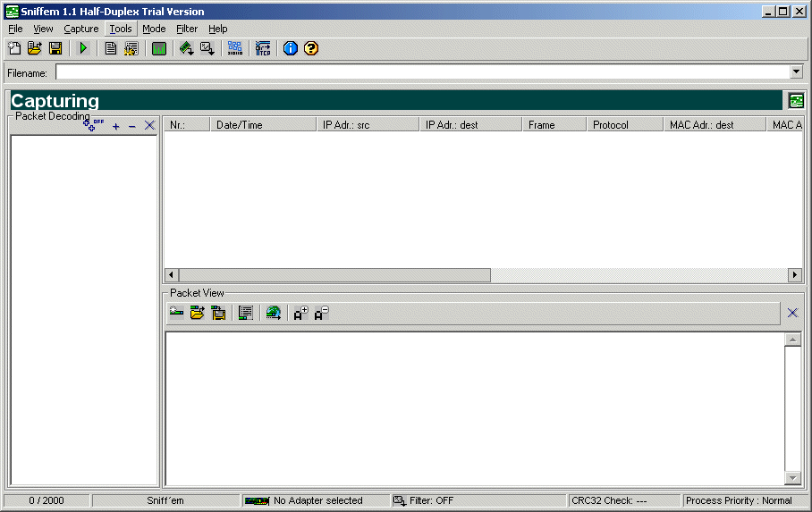Viewport: 812px width, 512px height.
Task: Click the new packet icon in Packet View
Action: click(176, 313)
